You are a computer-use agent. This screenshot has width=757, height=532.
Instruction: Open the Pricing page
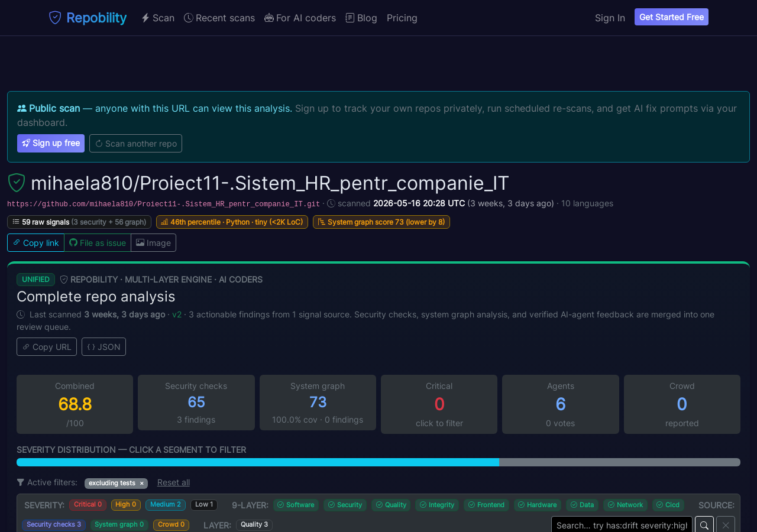[x=402, y=18]
